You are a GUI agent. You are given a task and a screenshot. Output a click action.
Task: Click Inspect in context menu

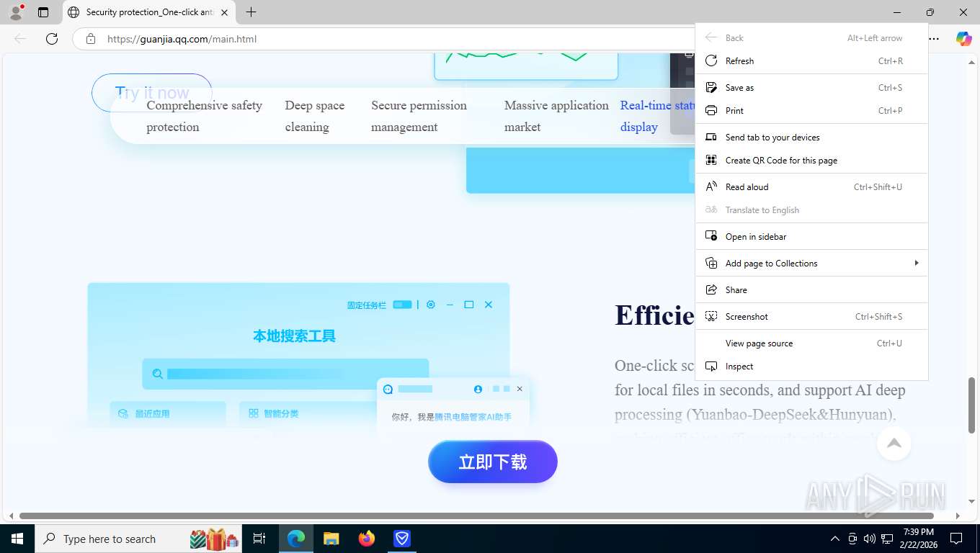point(811,367)
